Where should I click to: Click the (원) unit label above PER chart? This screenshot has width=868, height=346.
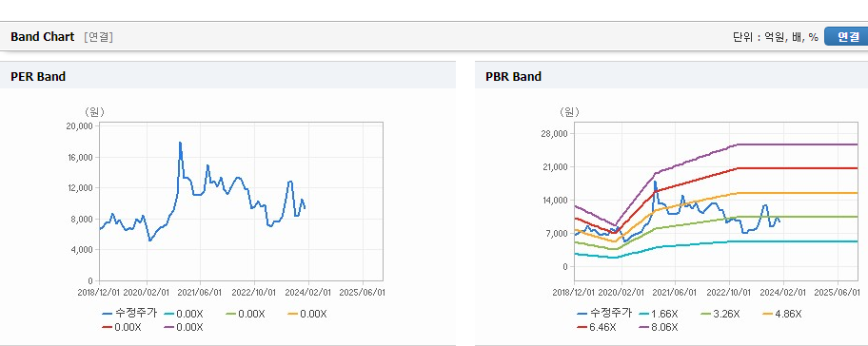tap(94, 112)
